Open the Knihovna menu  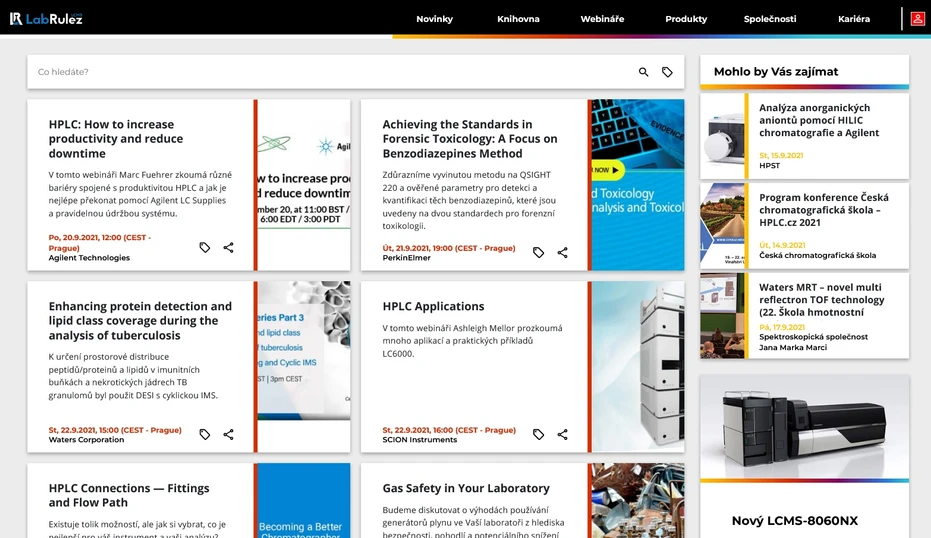coord(518,19)
